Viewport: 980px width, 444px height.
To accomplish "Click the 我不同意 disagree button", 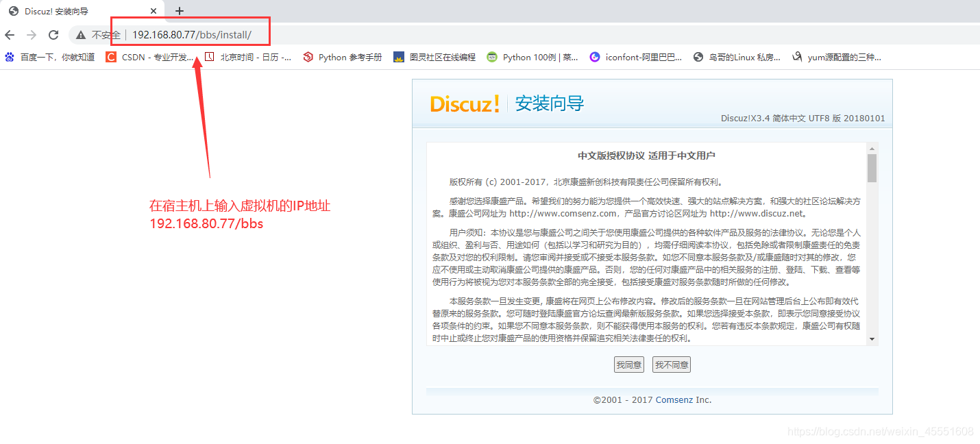I will click(672, 365).
